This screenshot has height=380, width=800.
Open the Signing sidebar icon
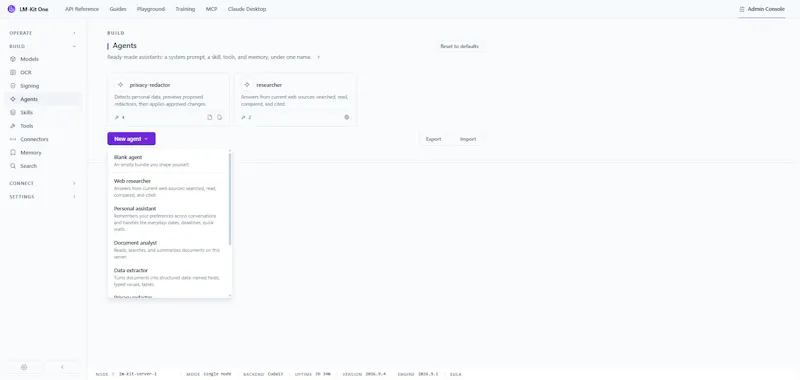coord(13,86)
